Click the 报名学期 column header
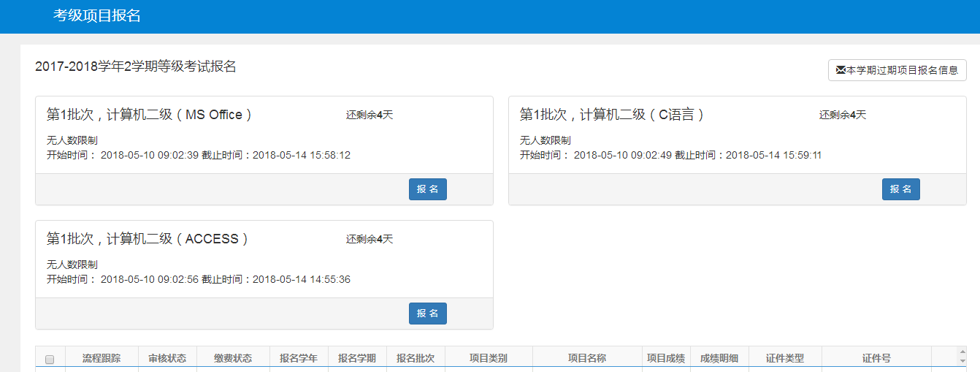 pyautogui.click(x=356, y=358)
